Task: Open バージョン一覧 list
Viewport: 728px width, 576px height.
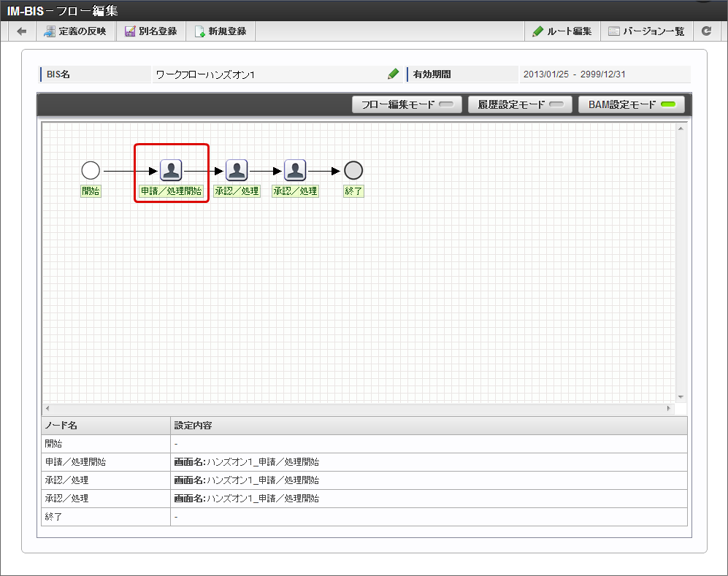Action: pos(647,31)
